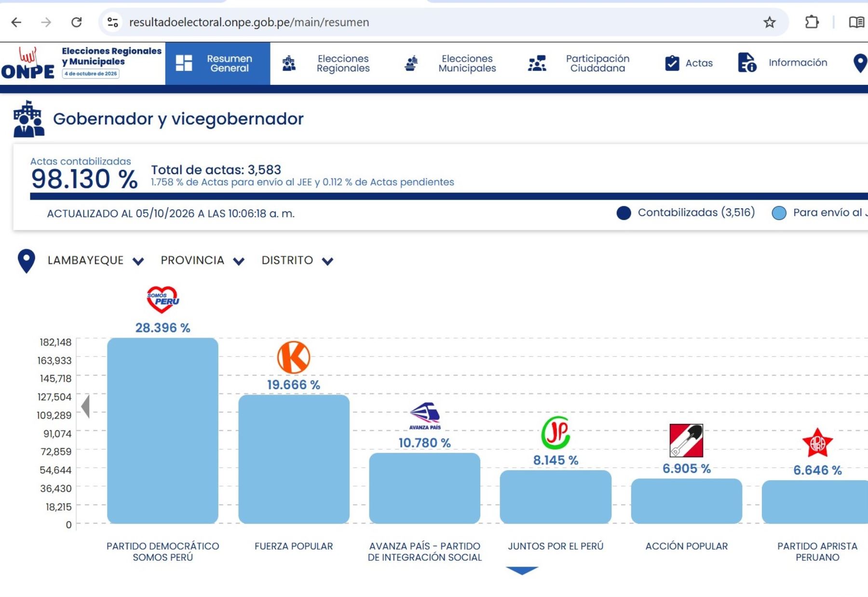
Task: Click the 8.145 % value
Action: (x=556, y=460)
